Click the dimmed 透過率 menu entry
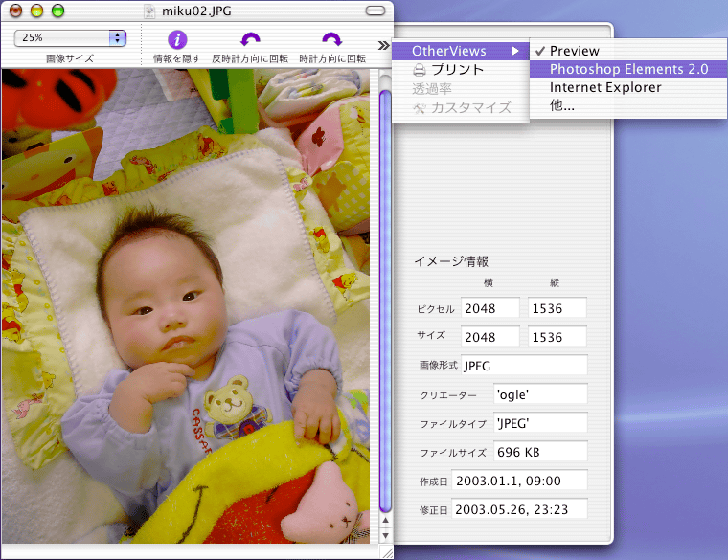Screen dimensions: 728x560 point(461,89)
